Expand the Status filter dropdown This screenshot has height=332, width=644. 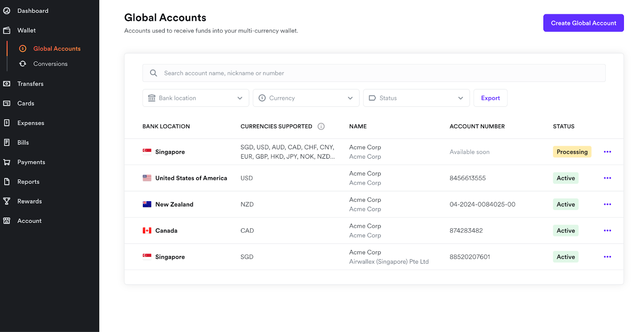[x=416, y=98]
